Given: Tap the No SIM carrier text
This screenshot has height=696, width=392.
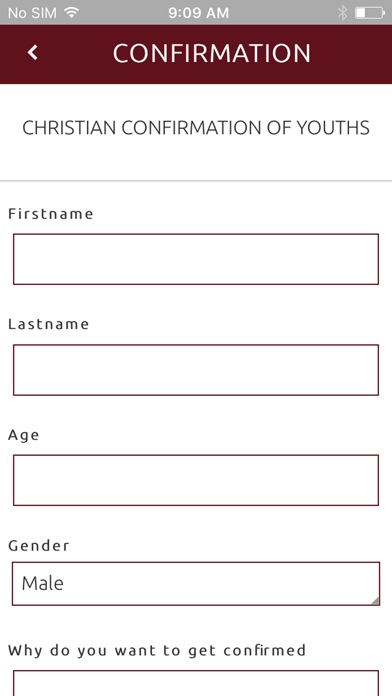Looking at the screenshot, I should coord(32,13).
